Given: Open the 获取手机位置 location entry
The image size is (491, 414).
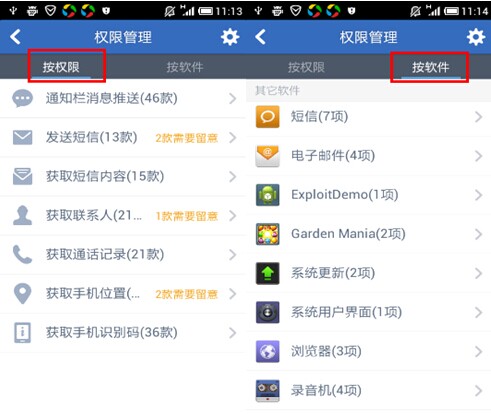Looking at the screenshot, I should [123, 294].
